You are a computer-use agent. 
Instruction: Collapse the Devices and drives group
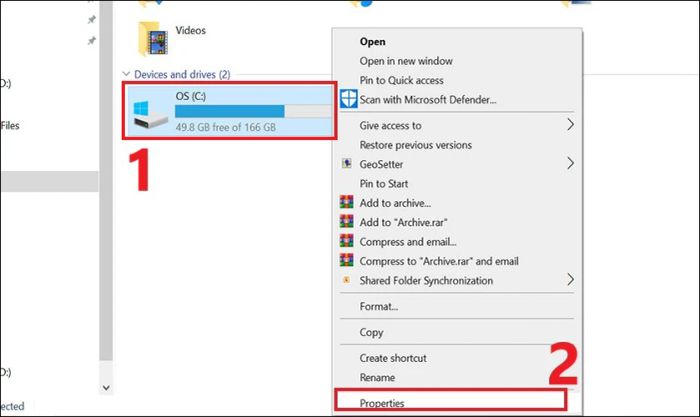coord(126,74)
